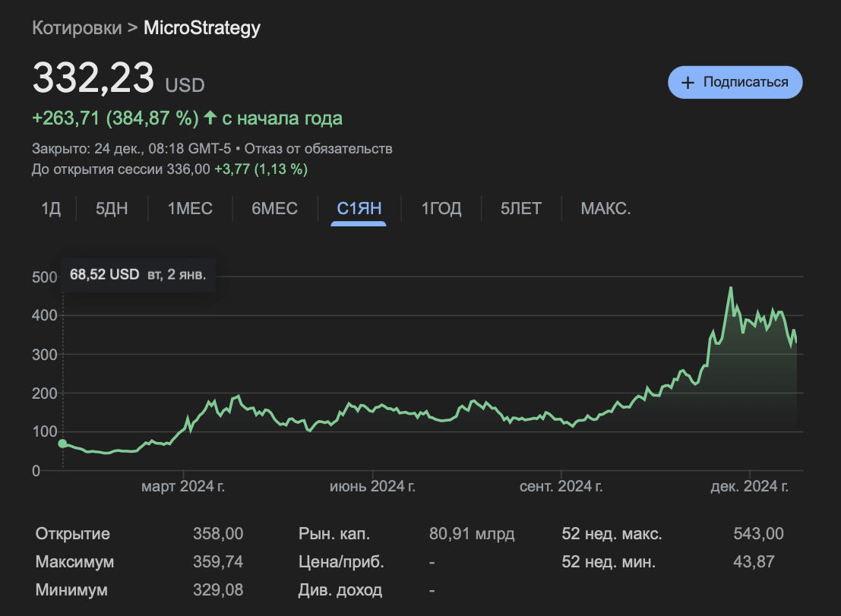Screen dimensions: 841x616
Task: Click the upward green arrow next to percent change
Action: point(210,118)
